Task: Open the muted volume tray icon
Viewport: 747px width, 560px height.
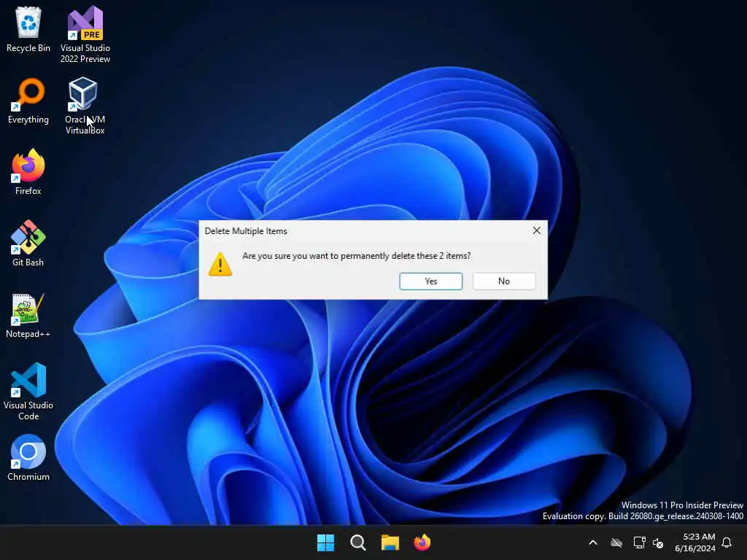Action: click(x=658, y=542)
